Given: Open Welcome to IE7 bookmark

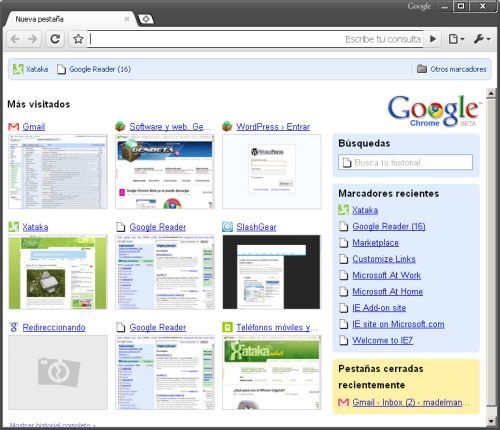Looking at the screenshot, I should [383, 340].
